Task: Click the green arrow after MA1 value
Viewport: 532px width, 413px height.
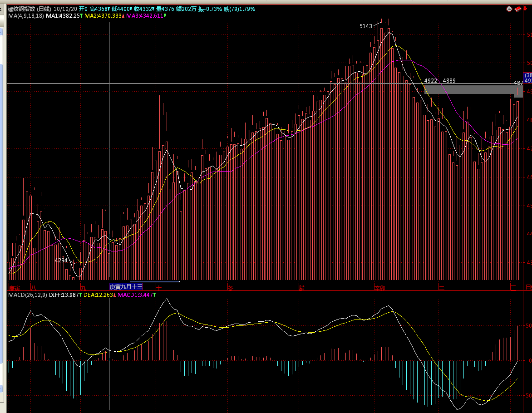Action: [81, 16]
